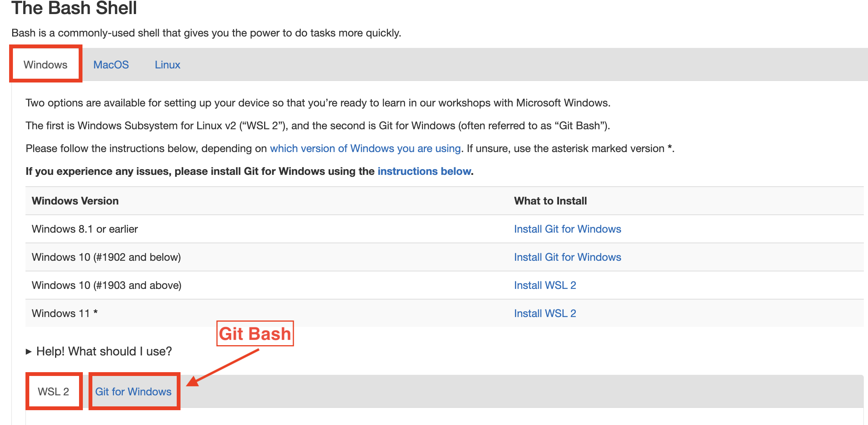The image size is (868, 425).
Task: Select the Windows tab
Action: [x=45, y=65]
